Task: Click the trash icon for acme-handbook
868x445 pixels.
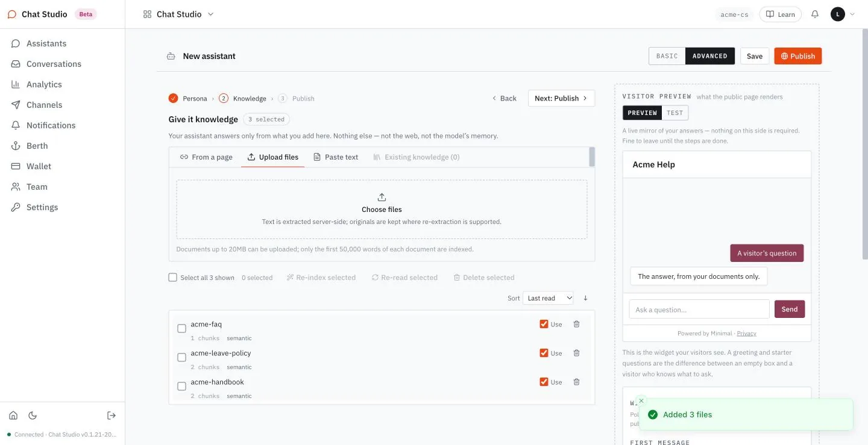Action: pos(576,382)
